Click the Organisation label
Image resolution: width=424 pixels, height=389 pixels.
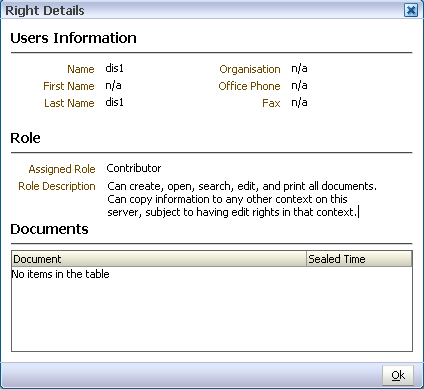coord(250,69)
